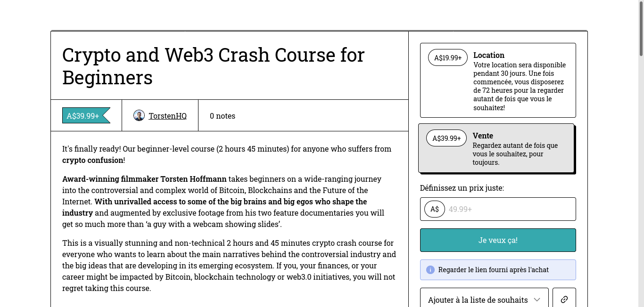
Task: Click the page vertical scrollbar thumb
Action: (641, 28)
